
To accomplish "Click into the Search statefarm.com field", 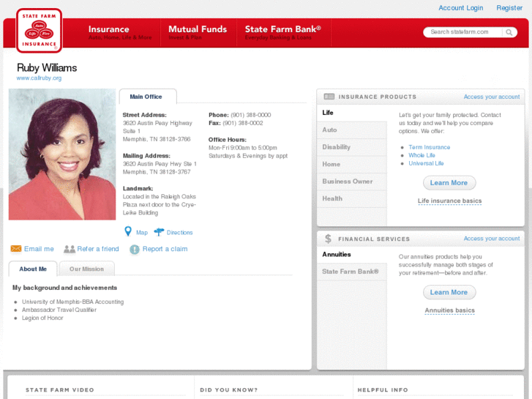I will [462, 32].
